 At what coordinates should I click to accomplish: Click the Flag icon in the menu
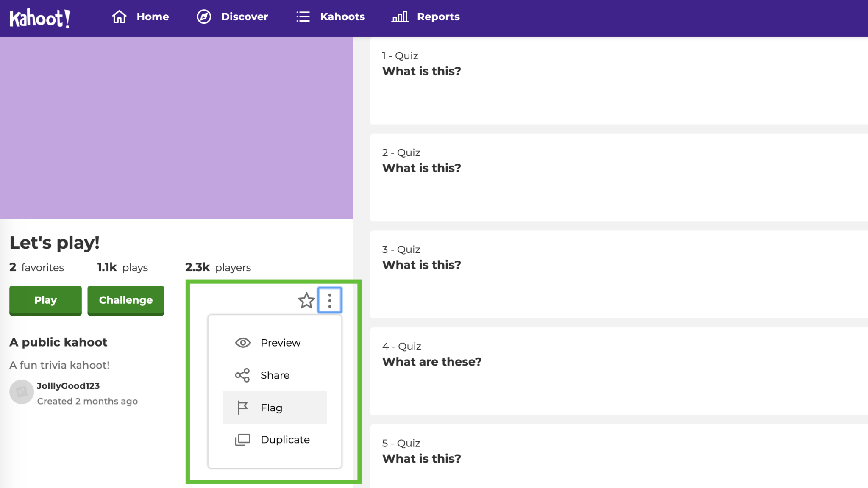click(242, 408)
